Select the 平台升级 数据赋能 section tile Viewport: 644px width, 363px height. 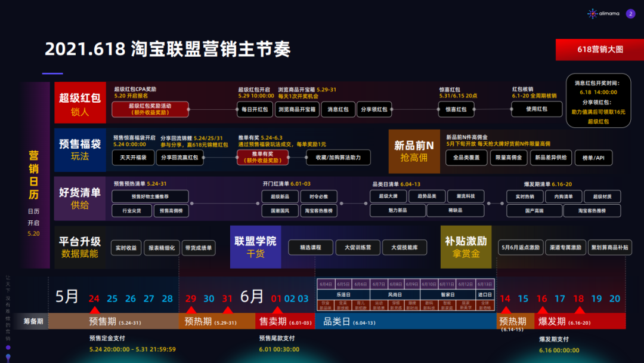click(80, 247)
